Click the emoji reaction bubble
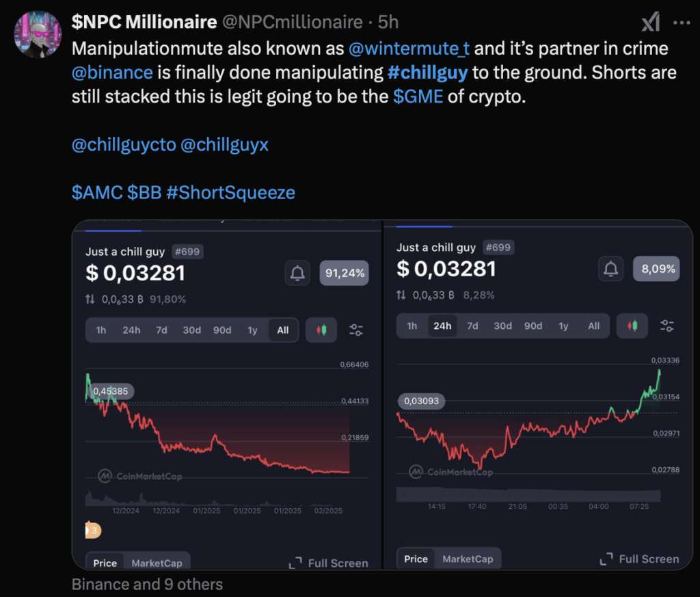 point(92,530)
